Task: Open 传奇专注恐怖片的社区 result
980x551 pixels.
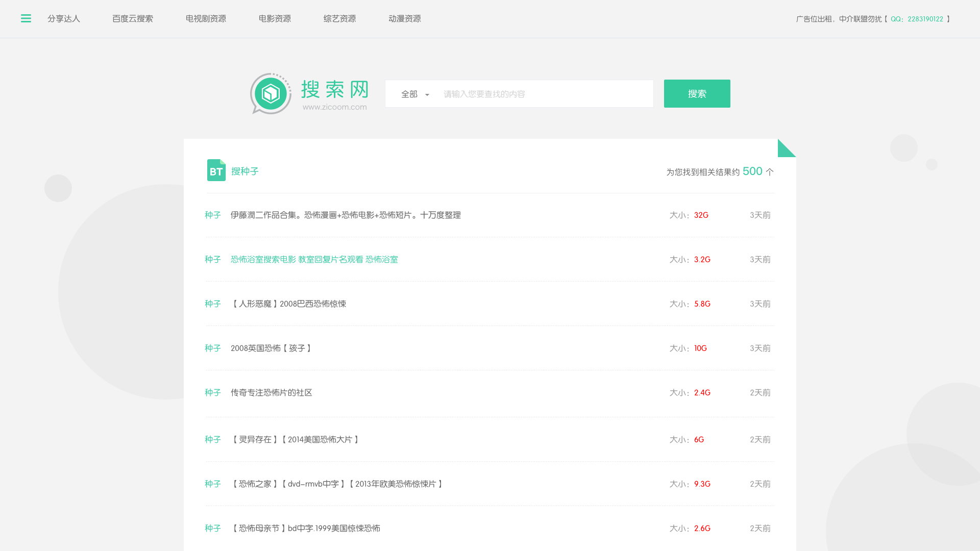Action: point(271,393)
